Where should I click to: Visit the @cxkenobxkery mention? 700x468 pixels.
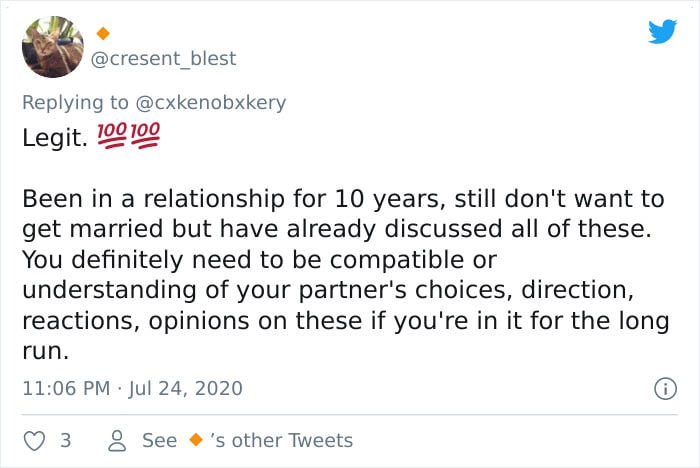(210, 103)
